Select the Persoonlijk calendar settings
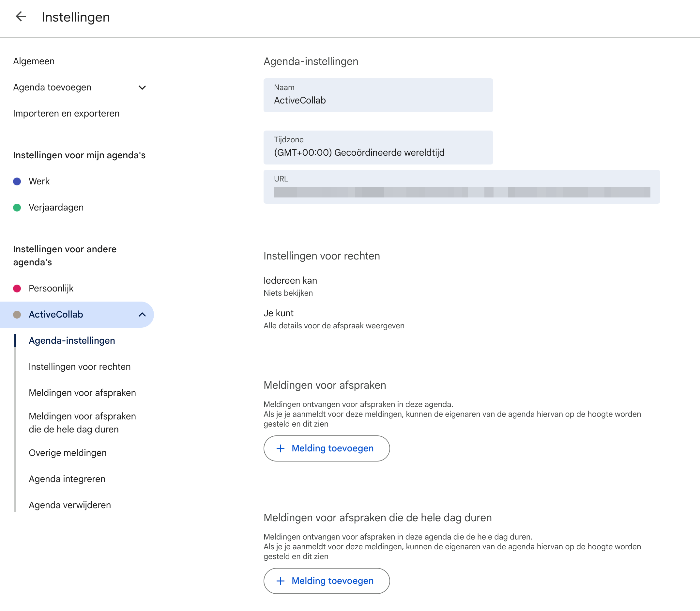The height and width of the screenshot is (611, 700). point(51,289)
